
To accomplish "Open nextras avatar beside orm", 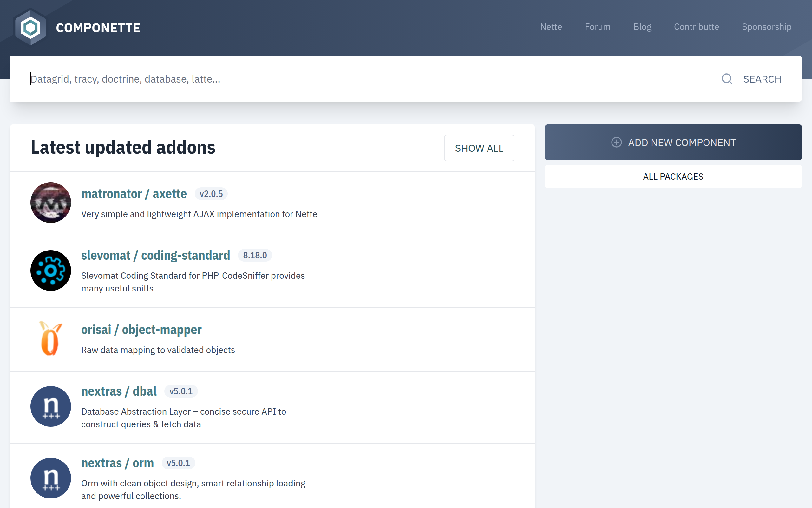I will coord(51,478).
